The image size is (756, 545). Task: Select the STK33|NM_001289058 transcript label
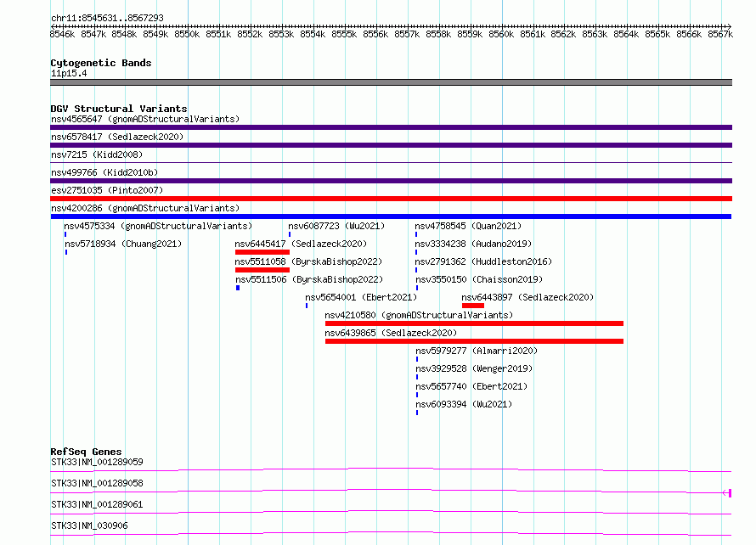pyautogui.click(x=97, y=483)
